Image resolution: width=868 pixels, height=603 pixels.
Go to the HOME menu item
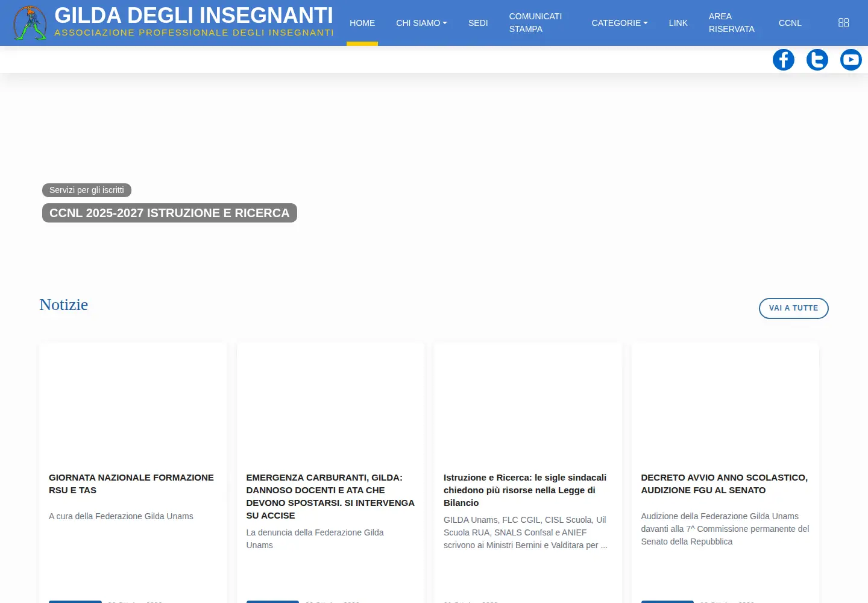[362, 23]
